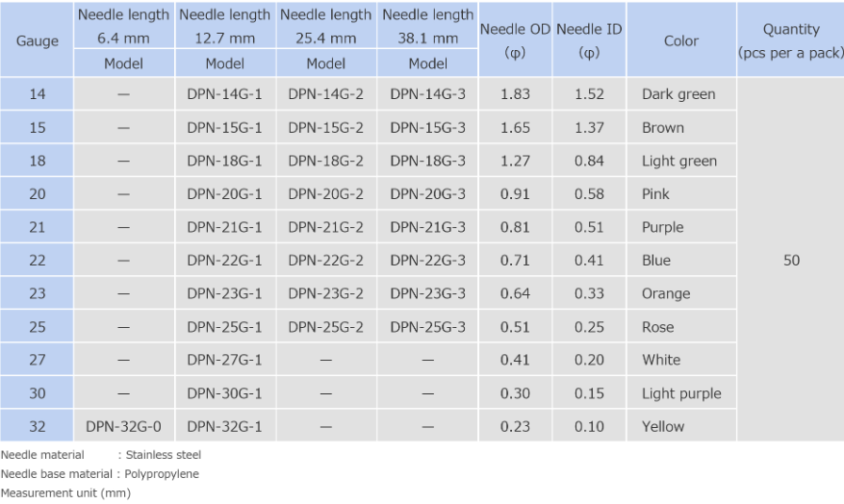Click the gauge 23 row label

click(x=38, y=293)
